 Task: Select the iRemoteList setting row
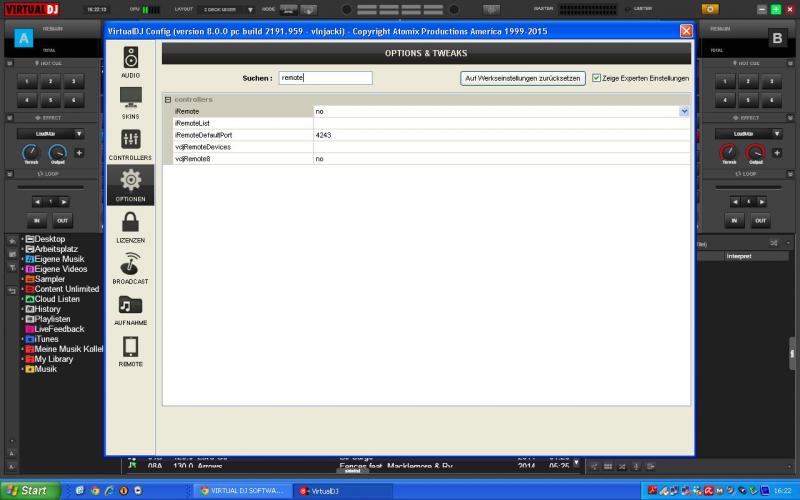tap(431, 123)
